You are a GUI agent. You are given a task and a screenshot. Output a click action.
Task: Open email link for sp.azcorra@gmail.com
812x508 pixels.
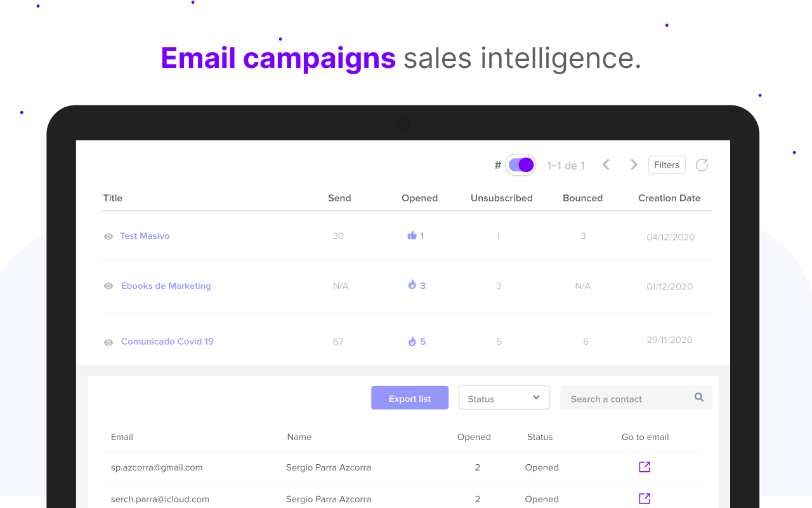pyautogui.click(x=645, y=467)
